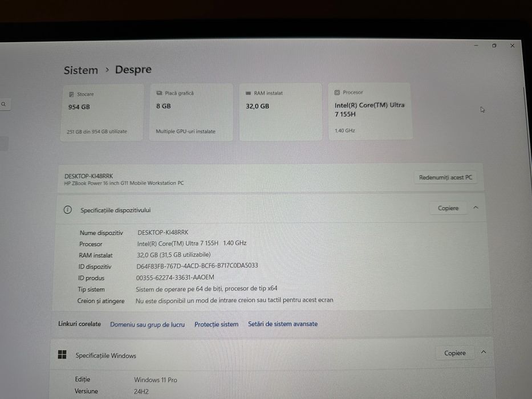Image resolution: width=532 pixels, height=399 pixels.
Task: Copy device specifications with Copiere
Action: coord(448,208)
